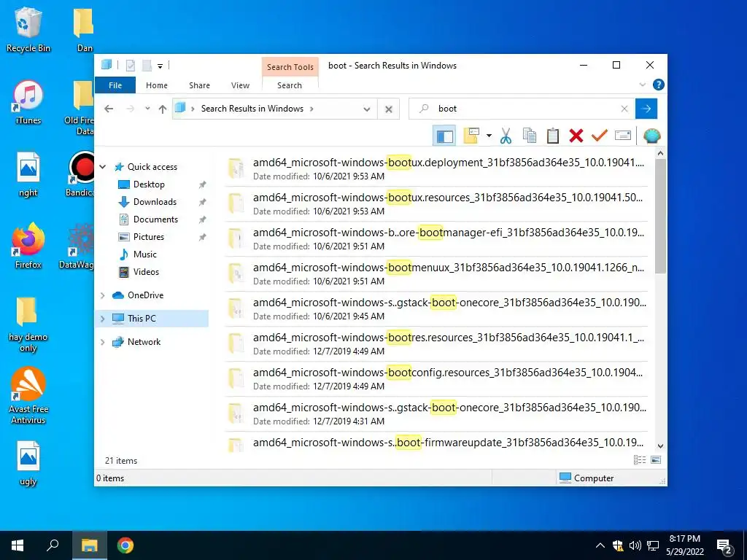The image size is (747, 560).
Task: Stop loading with the address bar X button
Action: (x=389, y=109)
